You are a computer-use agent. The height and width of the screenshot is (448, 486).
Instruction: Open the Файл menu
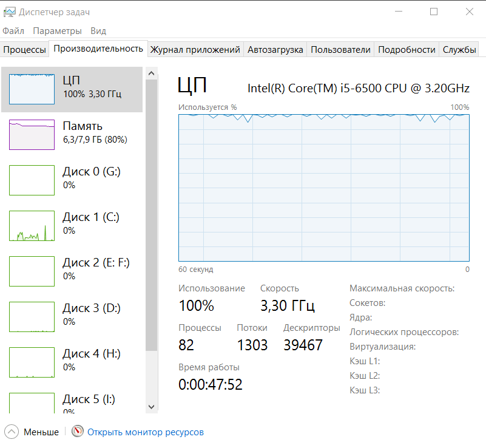13,31
